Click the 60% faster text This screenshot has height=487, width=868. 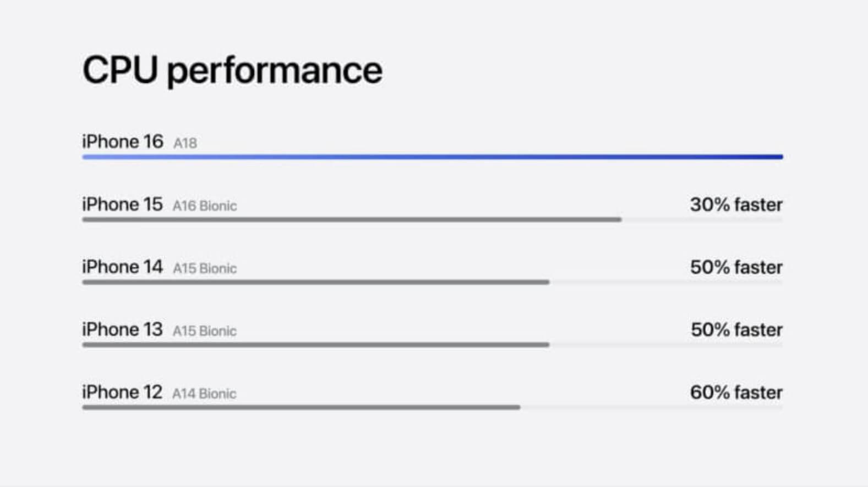click(736, 392)
